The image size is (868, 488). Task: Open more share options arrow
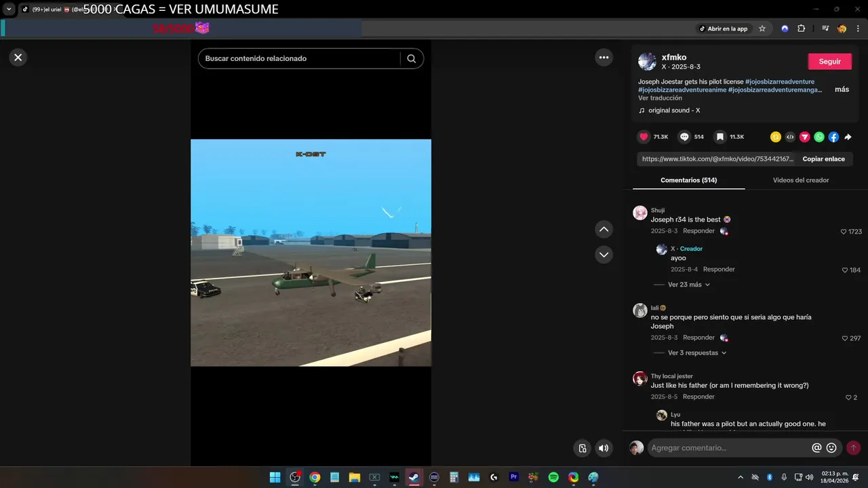[848, 137]
